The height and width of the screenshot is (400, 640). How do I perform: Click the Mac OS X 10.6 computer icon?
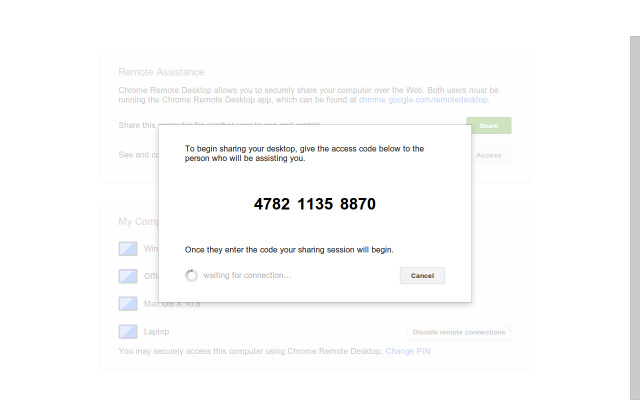point(128,304)
